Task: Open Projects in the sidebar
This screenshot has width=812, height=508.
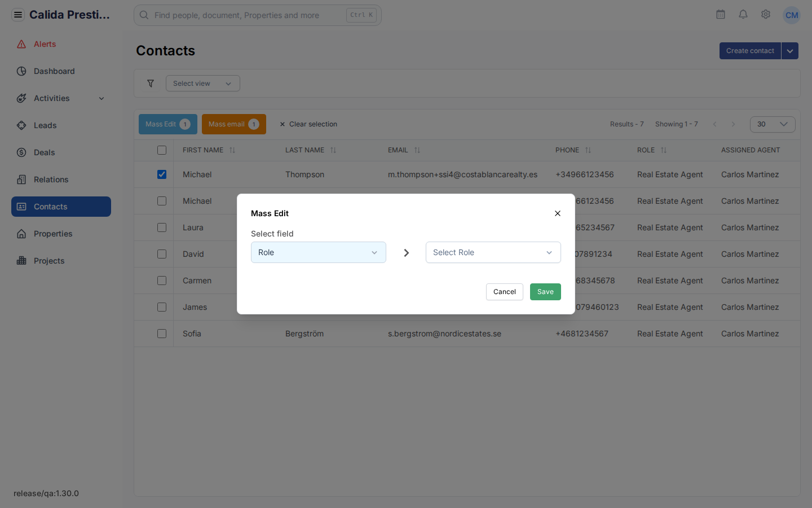Action: point(61,261)
